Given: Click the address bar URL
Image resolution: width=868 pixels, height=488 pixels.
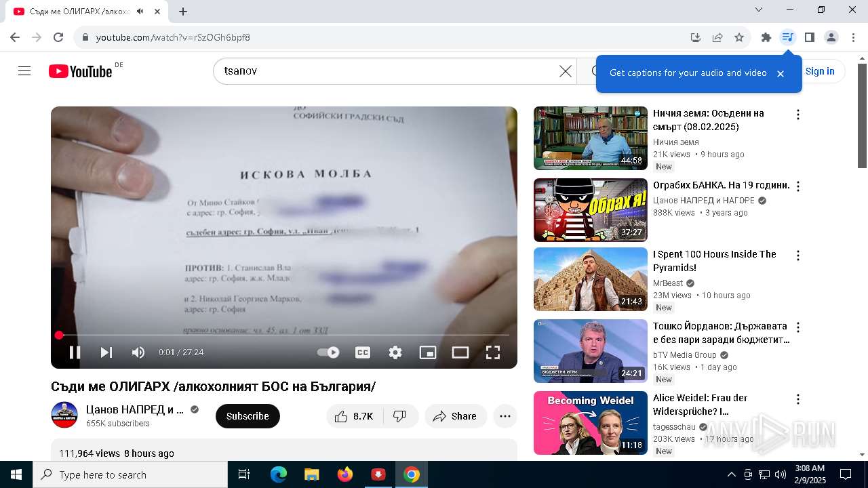Looking at the screenshot, I should tap(173, 37).
